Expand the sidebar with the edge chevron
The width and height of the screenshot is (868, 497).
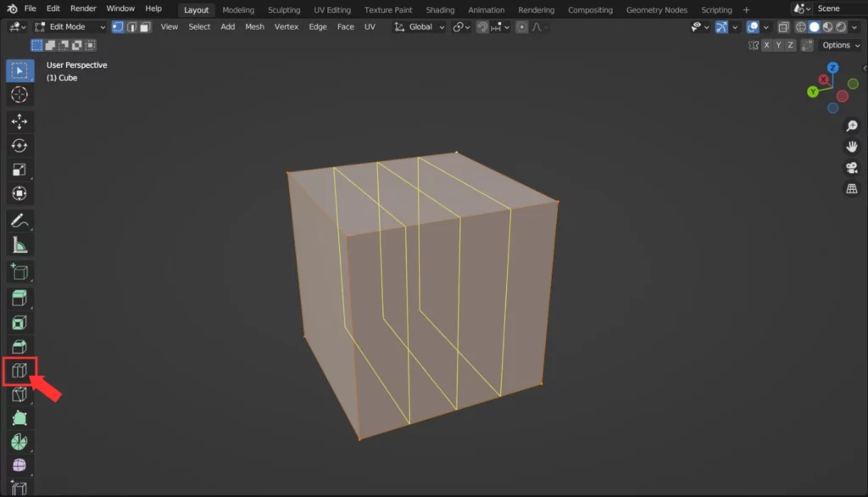pyautogui.click(x=865, y=69)
